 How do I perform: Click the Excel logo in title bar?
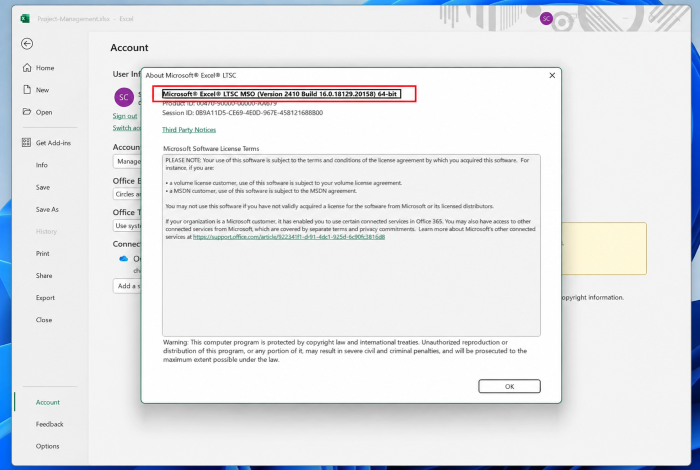coord(25,18)
